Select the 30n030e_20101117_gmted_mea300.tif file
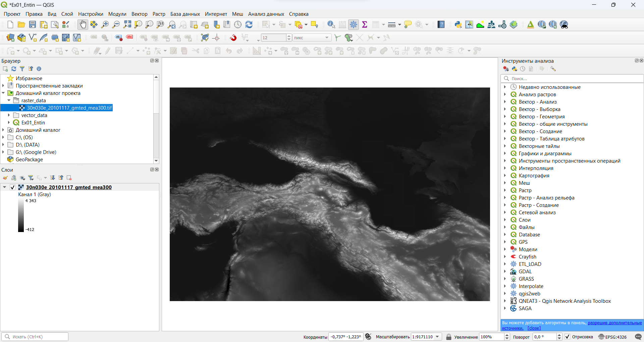Image resolution: width=644 pixels, height=342 pixels. [69, 108]
